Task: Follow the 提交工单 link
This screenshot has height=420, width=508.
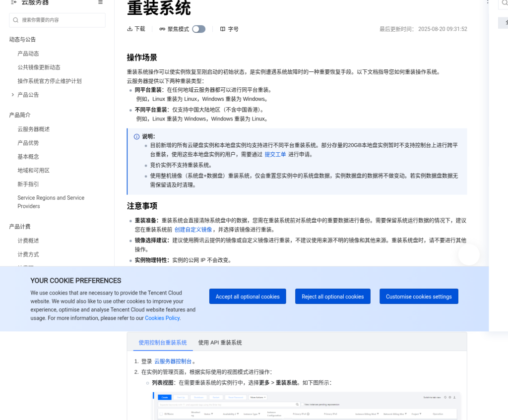Action: coord(275,155)
